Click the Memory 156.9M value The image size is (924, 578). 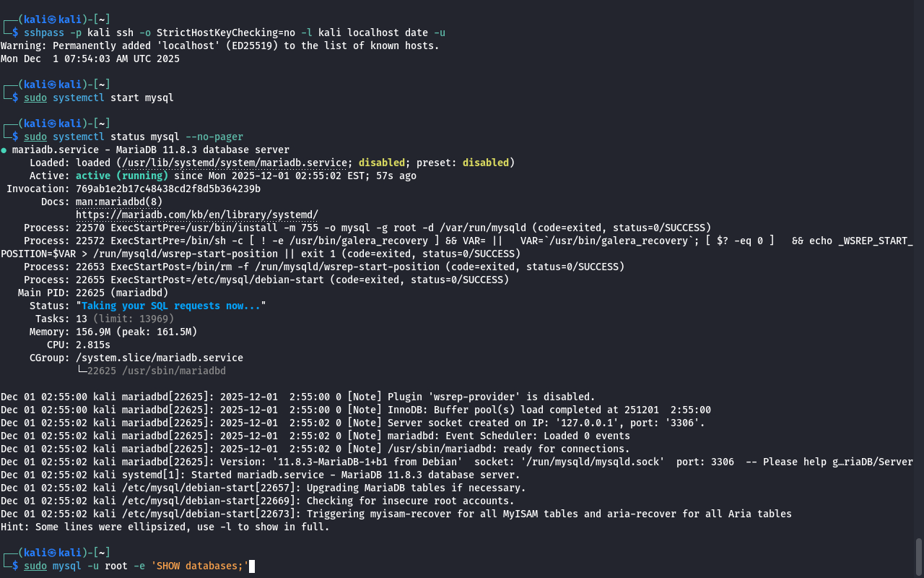point(92,332)
